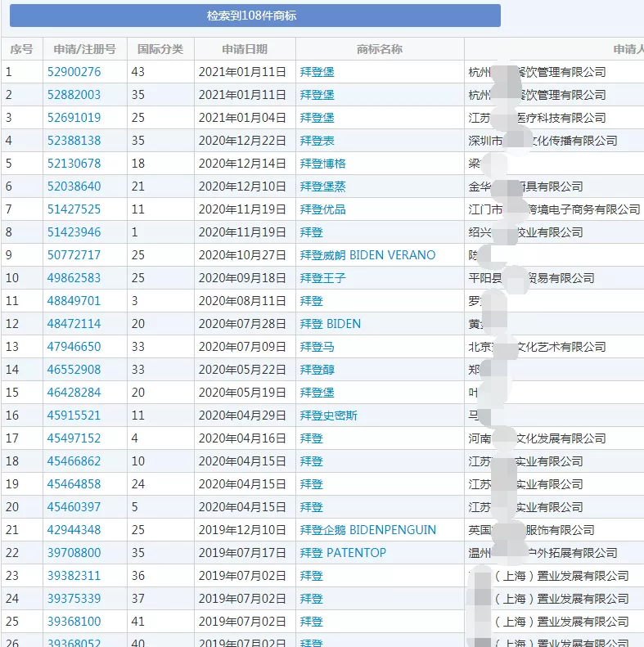Open registration number 52038640 link
This screenshot has width=644, height=647.
[x=74, y=186]
